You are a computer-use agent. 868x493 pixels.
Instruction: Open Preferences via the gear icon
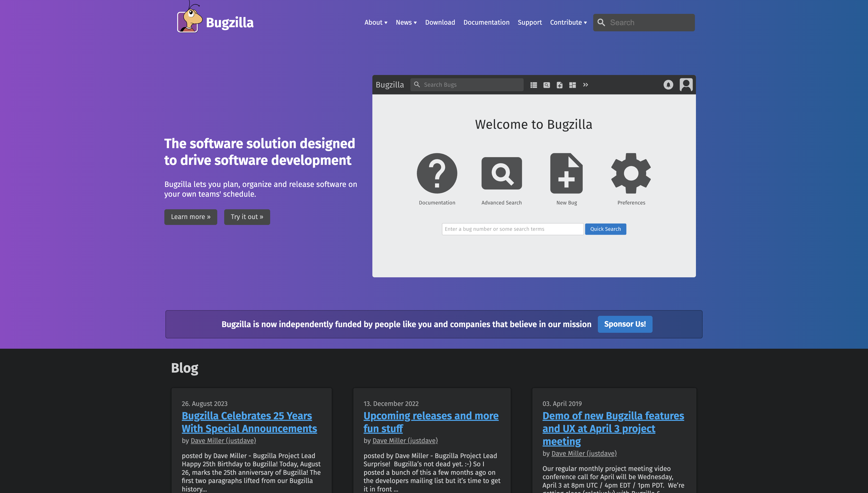click(x=631, y=173)
